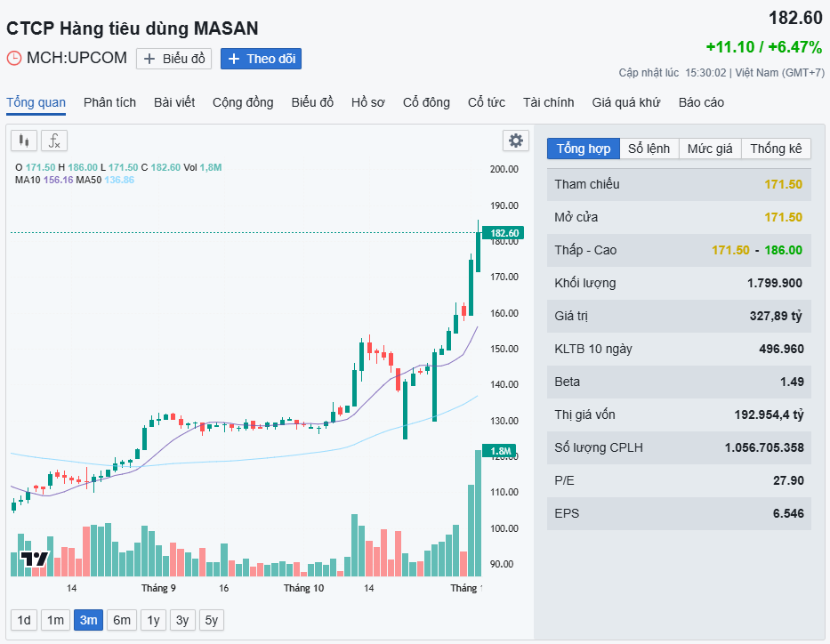830x644 pixels.
Task: Choose the 5y time range
Action: (x=211, y=620)
